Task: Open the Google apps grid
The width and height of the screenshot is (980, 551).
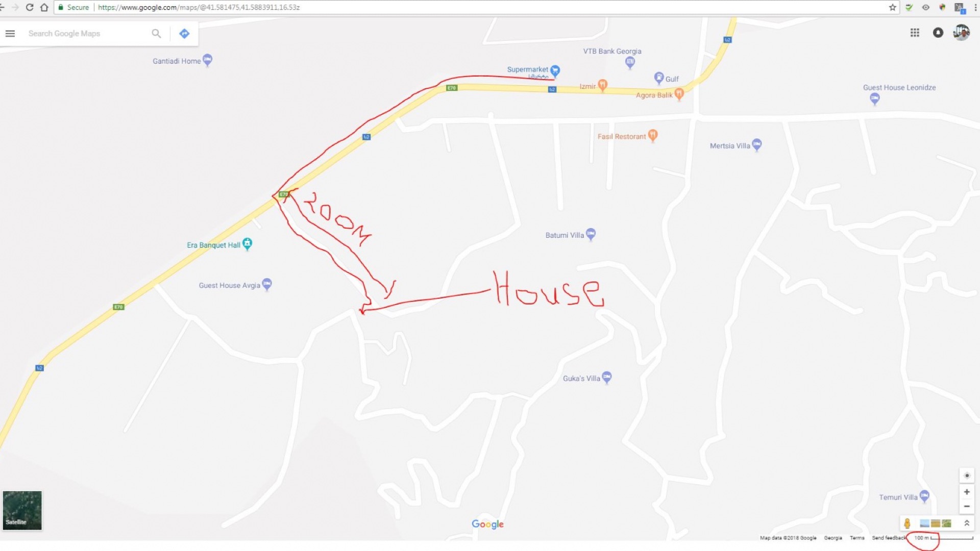Action: click(915, 33)
